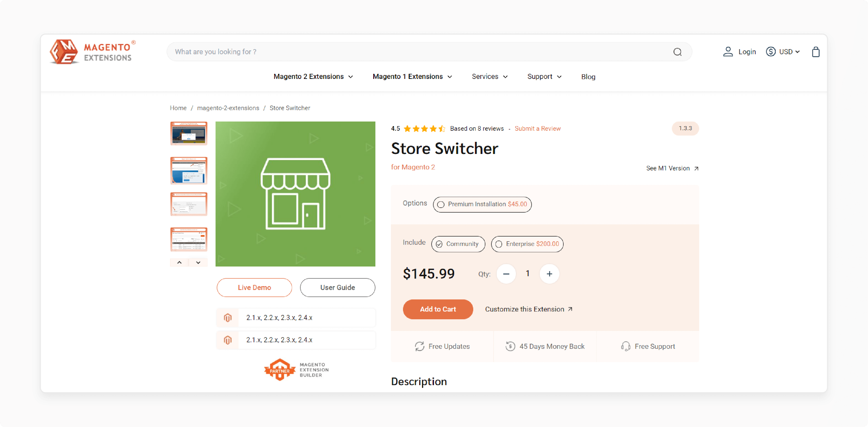Open the User Guide button

pyautogui.click(x=337, y=288)
